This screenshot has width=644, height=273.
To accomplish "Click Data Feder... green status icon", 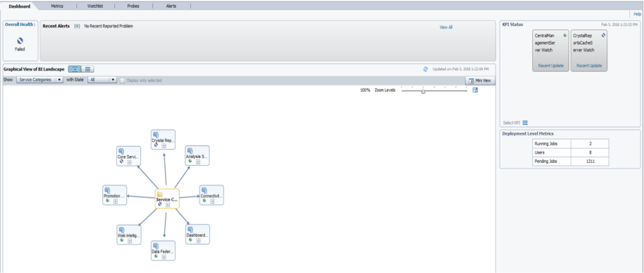I will (x=156, y=256).
